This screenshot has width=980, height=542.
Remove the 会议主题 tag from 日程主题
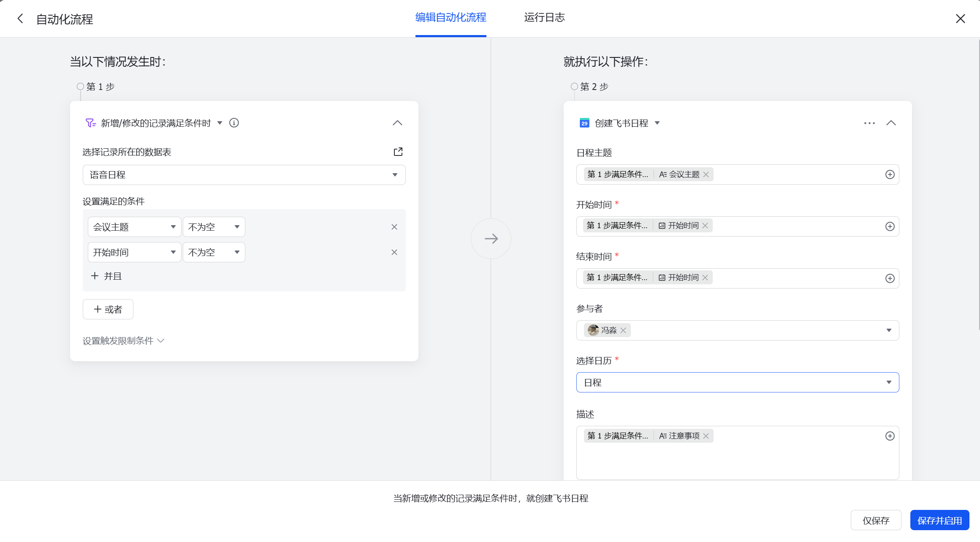[x=706, y=174]
